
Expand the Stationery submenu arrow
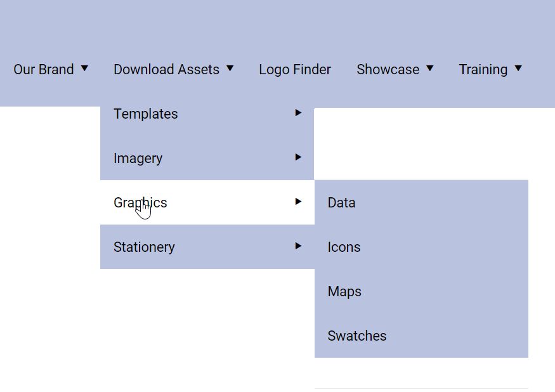coord(298,245)
